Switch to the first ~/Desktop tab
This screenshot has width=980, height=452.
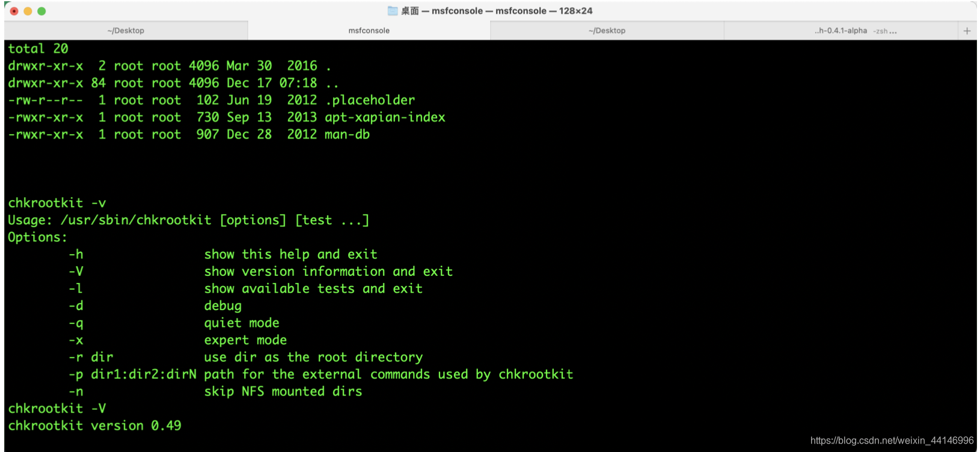tap(126, 31)
